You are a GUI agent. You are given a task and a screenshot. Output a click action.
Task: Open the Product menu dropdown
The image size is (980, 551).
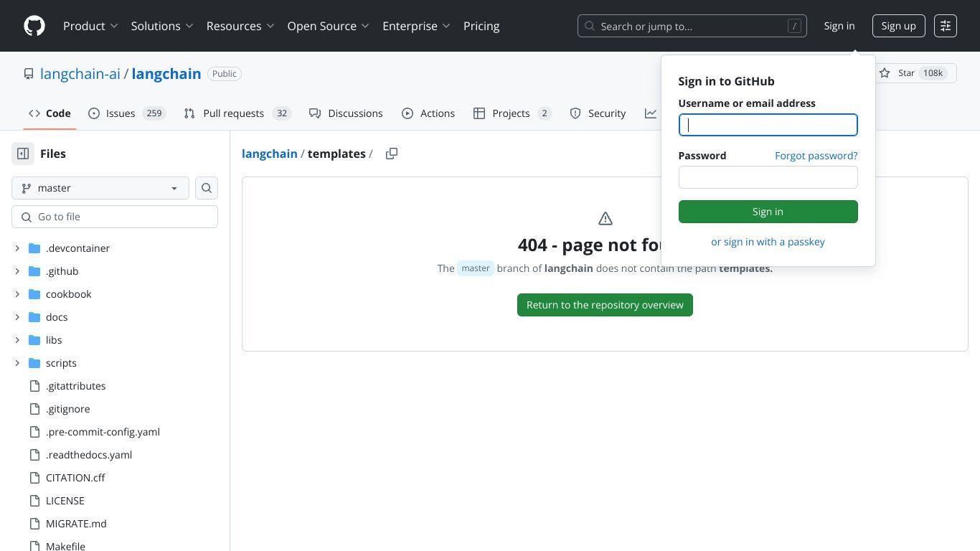pyautogui.click(x=90, y=26)
